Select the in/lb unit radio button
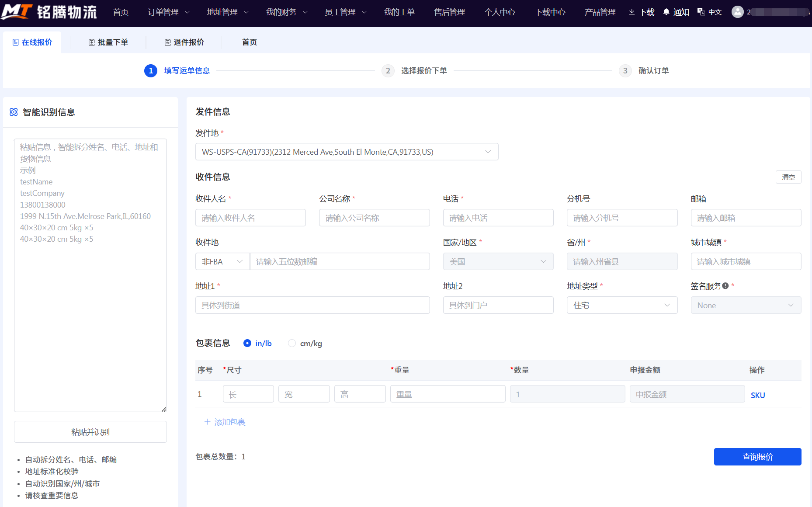This screenshot has width=812, height=507. pyautogui.click(x=247, y=343)
